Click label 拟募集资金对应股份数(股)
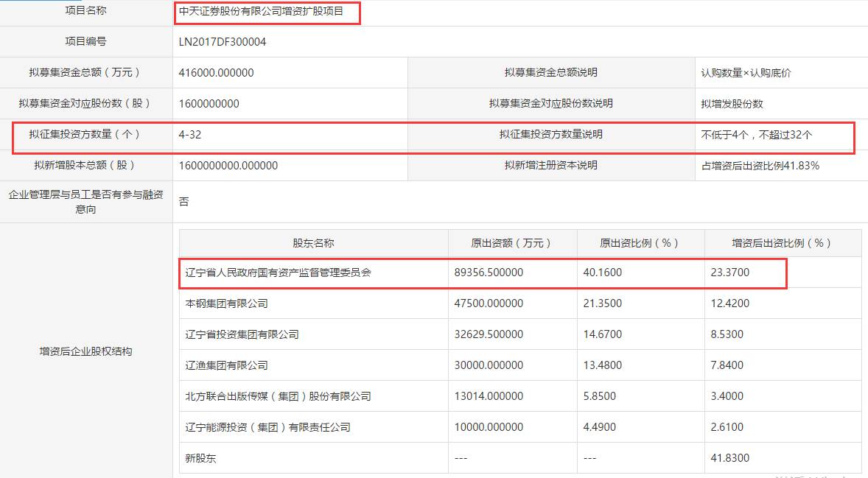Image resolution: width=868 pixels, height=478 pixels. [x=85, y=103]
